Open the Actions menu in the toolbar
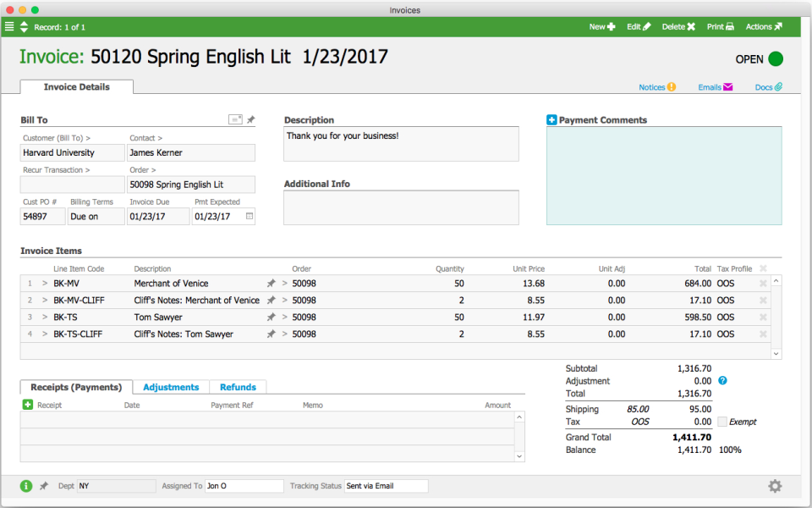Image resolution: width=812 pixels, height=508 pixels. (763, 27)
